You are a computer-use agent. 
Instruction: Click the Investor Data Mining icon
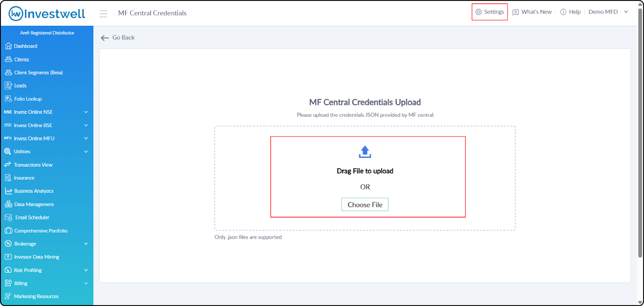click(8, 257)
